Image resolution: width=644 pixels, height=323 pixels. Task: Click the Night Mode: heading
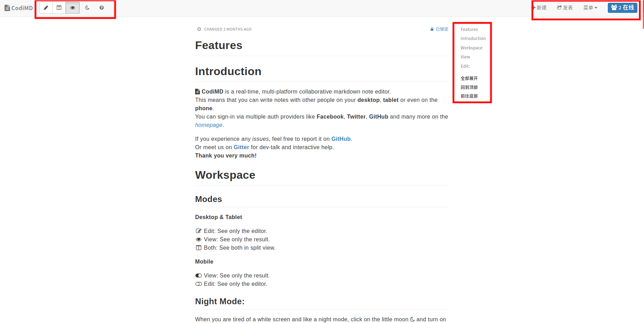pyautogui.click(x=220, y=301)
